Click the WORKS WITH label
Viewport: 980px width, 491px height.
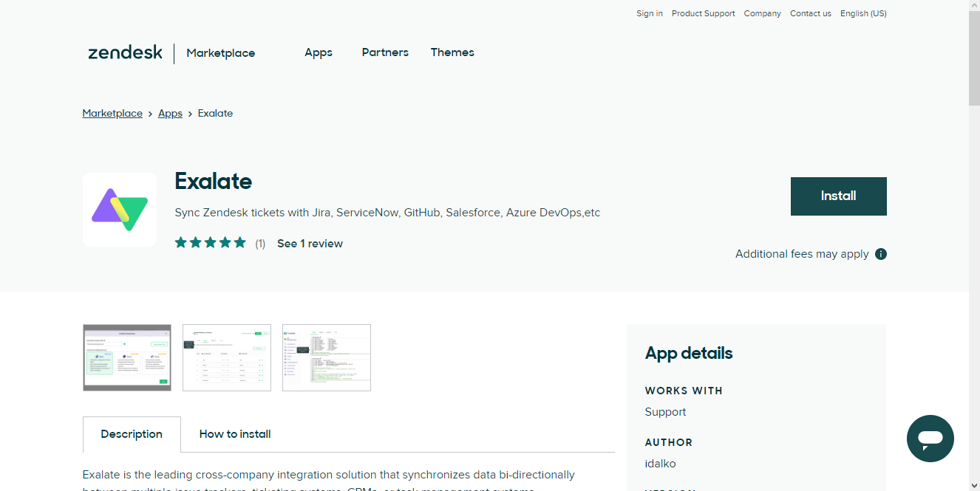[684, 391]
